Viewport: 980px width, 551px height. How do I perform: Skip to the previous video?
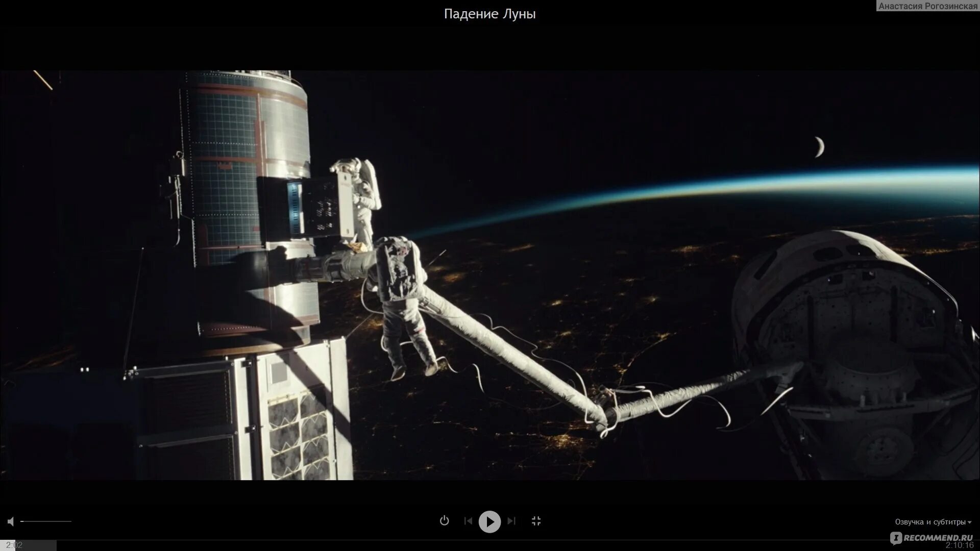[468, 521]
